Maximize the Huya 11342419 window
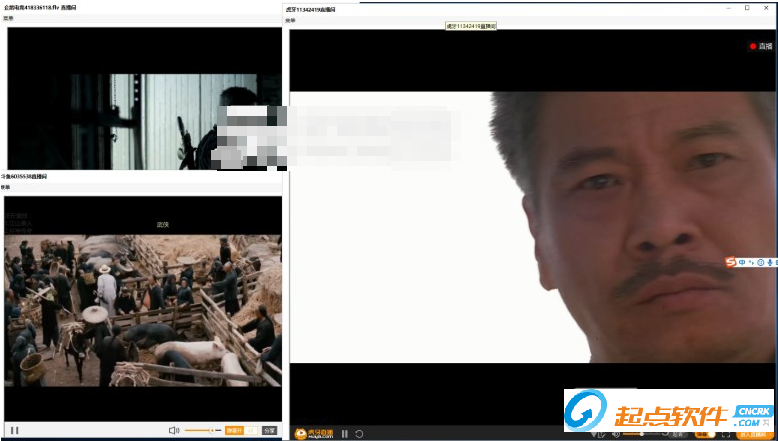 tap(747, 8)
